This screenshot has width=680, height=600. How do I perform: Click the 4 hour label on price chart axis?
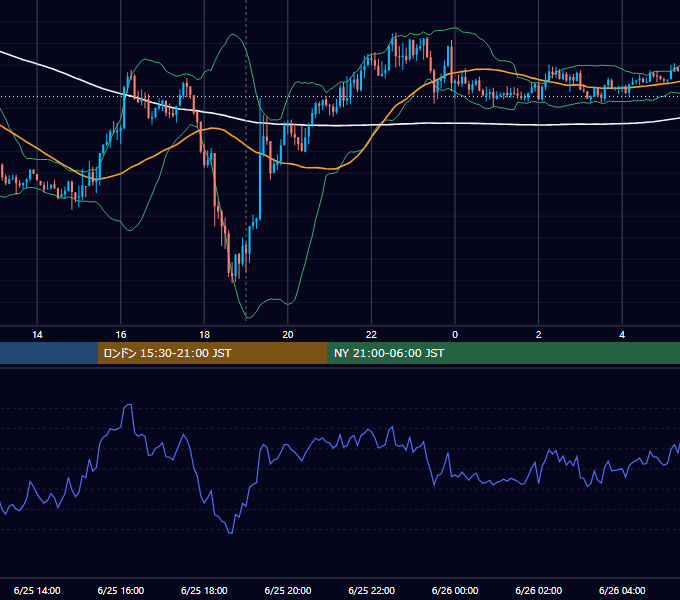622,335
